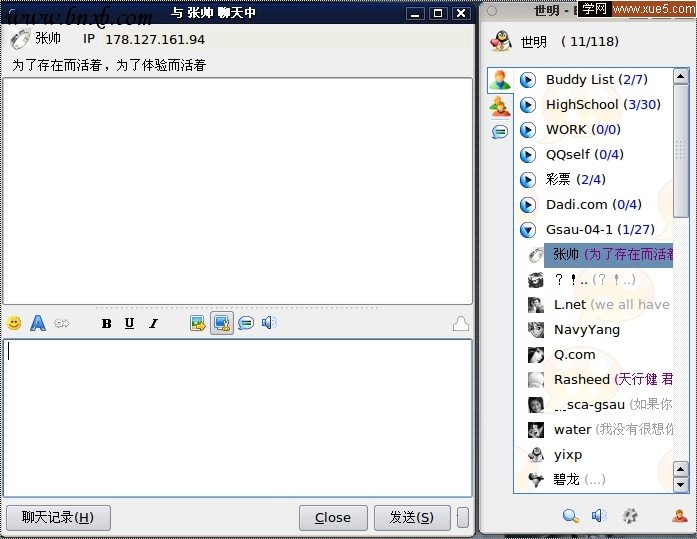697x539 pixels.
Task: Expand the HighSchool (3/30) group
Action: (528, 105)
